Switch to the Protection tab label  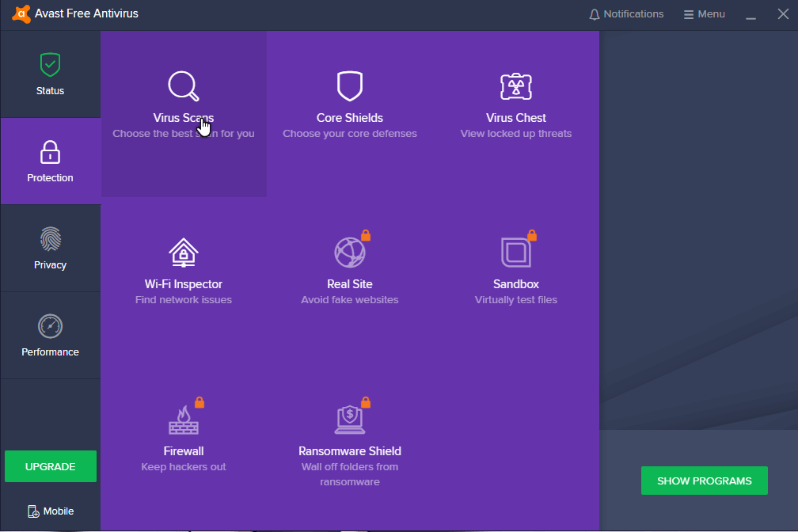[x=50, y=177]
